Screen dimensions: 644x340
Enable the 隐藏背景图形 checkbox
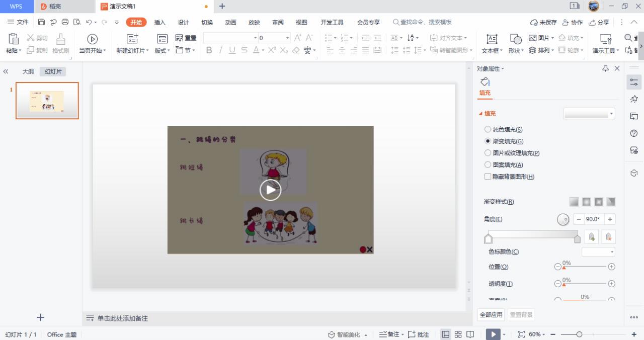click(488, 177)
